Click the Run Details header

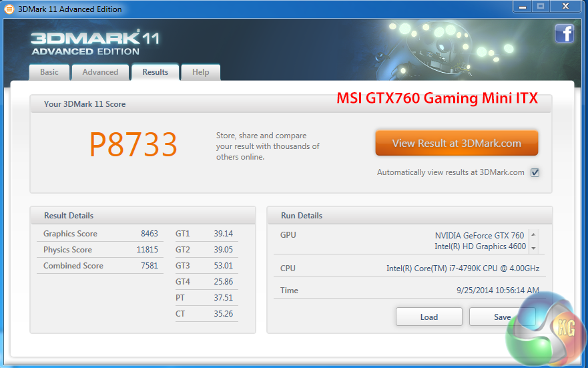(302, 216)
